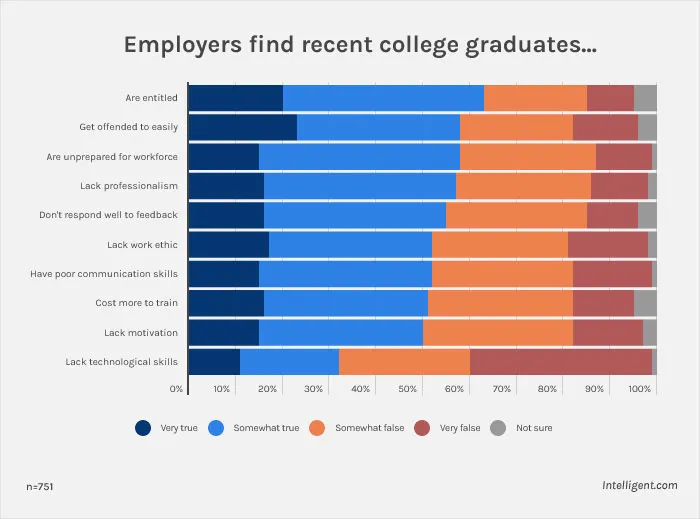
Task: Select the Get offended to easily label
Action: click(129, 127)
